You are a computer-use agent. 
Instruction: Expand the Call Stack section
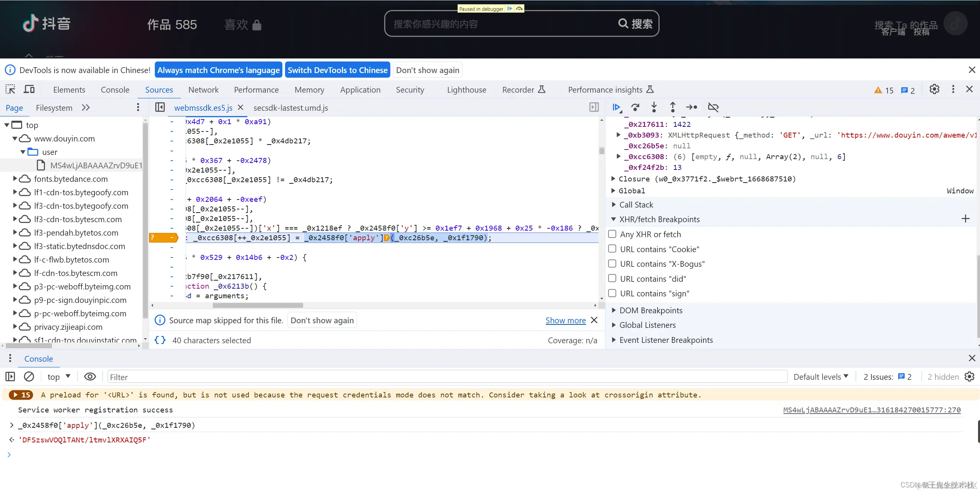tap(636, 205)
